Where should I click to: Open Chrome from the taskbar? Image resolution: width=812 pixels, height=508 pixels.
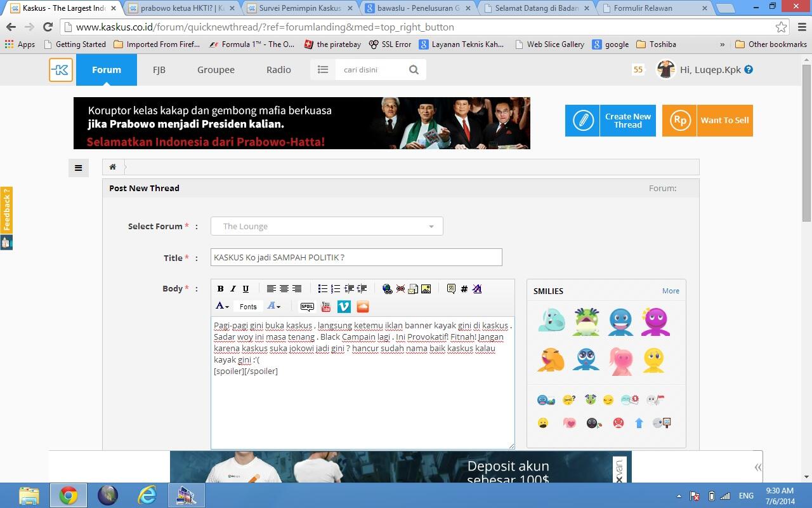click(x=69, y=495)
